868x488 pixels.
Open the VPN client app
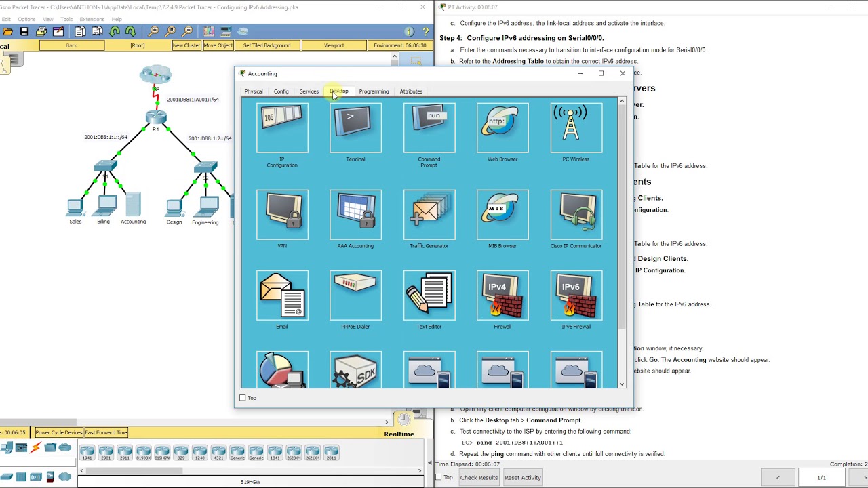(x=282, y=215)
